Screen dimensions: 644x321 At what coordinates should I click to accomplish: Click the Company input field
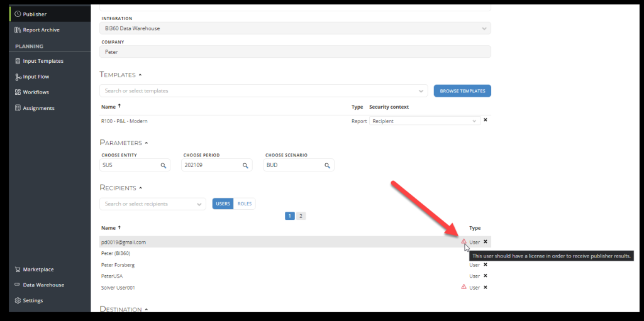pyautogui.click(x=296, y=52)
